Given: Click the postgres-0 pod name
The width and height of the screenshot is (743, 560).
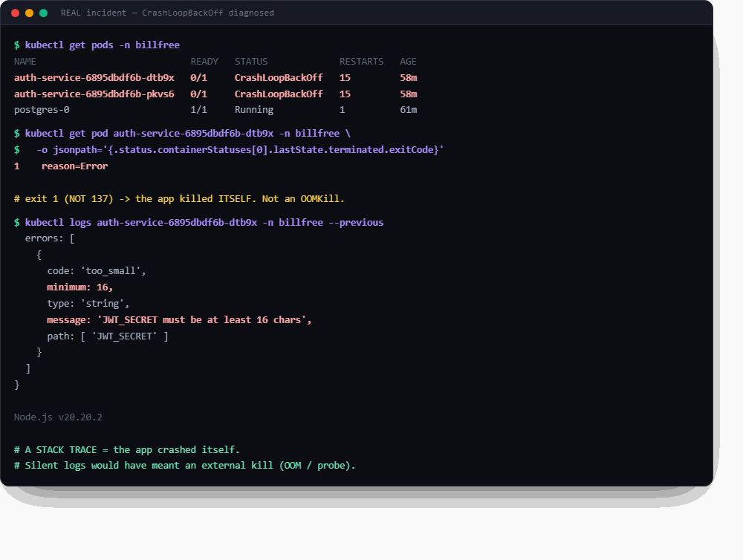Looking at the screenshot, I should 42,110.
